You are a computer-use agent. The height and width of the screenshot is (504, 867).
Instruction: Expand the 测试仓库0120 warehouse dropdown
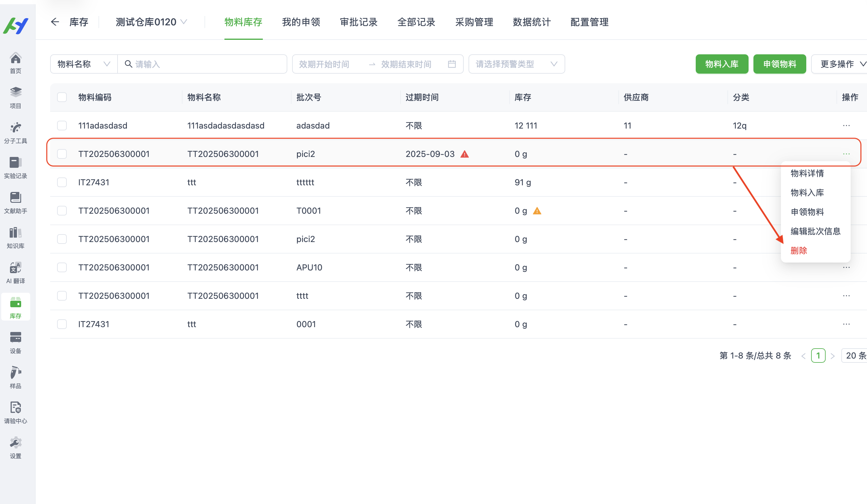pos(151,22)
